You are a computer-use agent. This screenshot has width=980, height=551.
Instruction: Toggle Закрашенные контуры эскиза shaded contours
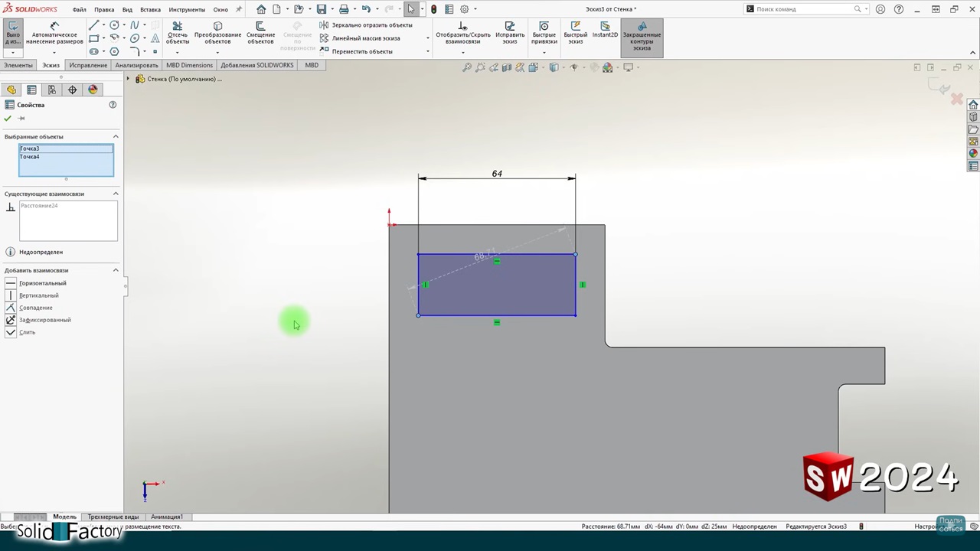pos(642,37)
